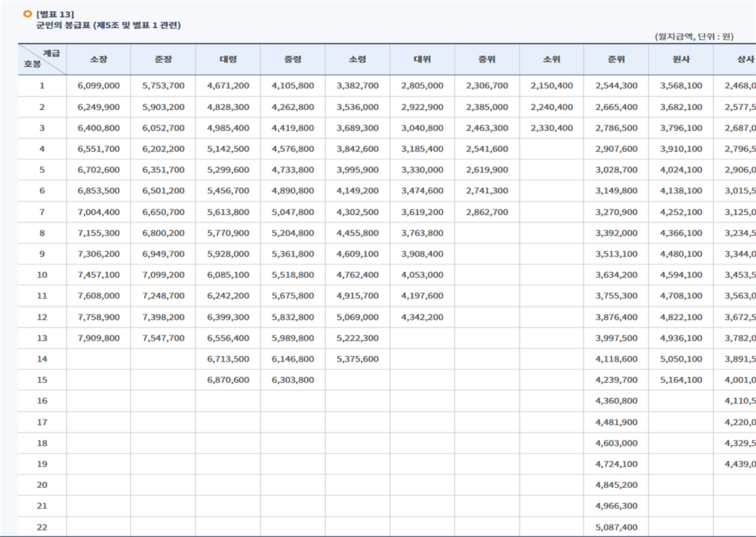Select the 준위 column header
The width and height of the screenshot is (756, 537).
click(x=616, y=59)
